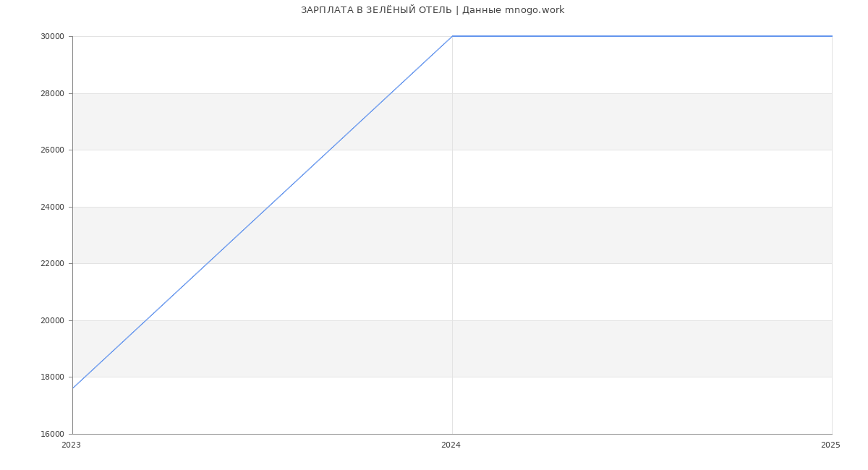Click the 2023 x-axis label
The image size is (868, 470).
click(72, 445)
